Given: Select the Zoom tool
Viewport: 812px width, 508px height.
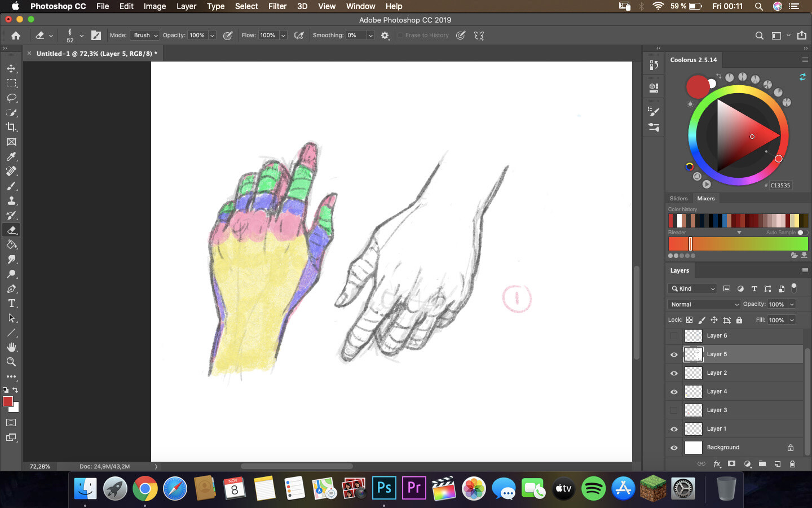Looking at the screenshot, I should 11,362.
